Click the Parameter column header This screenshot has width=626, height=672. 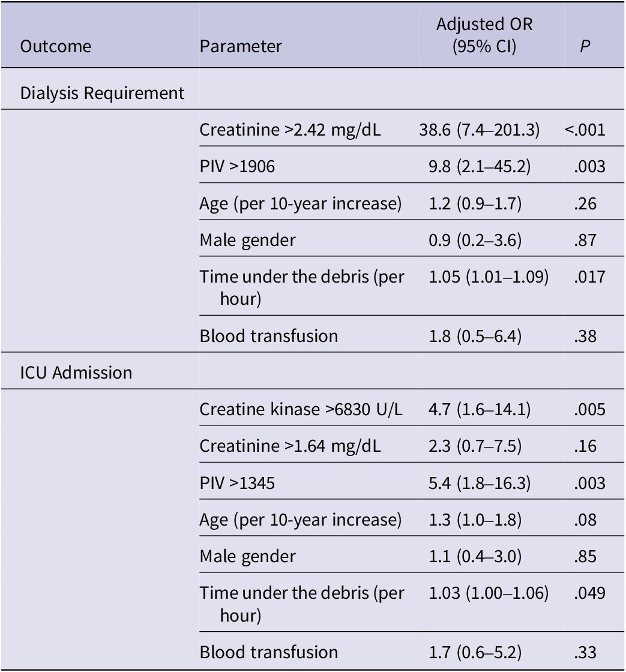pos(241,46)
